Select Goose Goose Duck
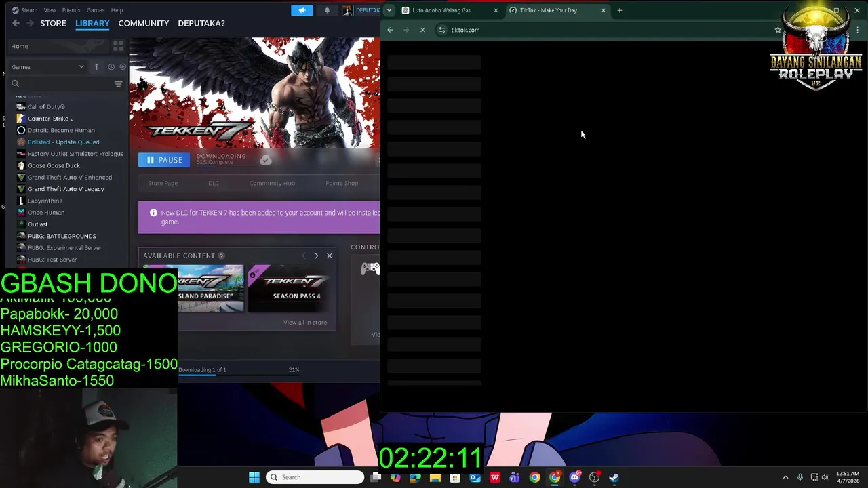This screenshot has height=488, width=868. pos(54,165)
